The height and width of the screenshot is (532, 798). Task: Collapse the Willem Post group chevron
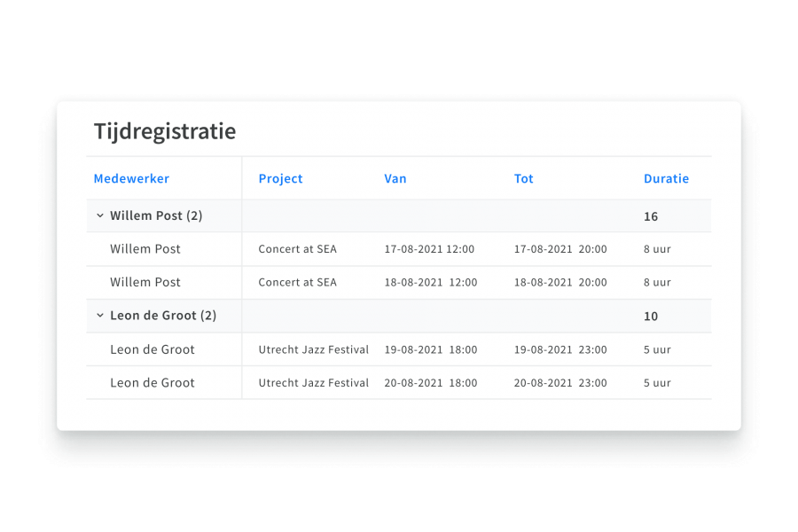coord(99,215)
